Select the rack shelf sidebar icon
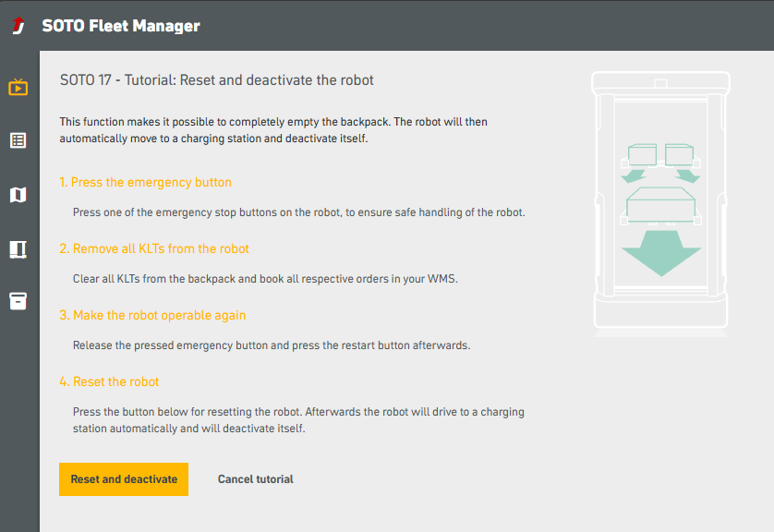The width and height of the screenshot is (774, 532). (x=18, y=249)
